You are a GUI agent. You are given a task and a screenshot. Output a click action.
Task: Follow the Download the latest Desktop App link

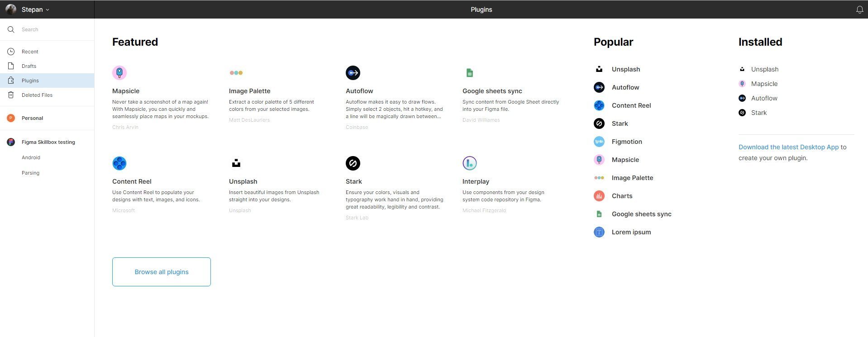[x=788, y=147]
